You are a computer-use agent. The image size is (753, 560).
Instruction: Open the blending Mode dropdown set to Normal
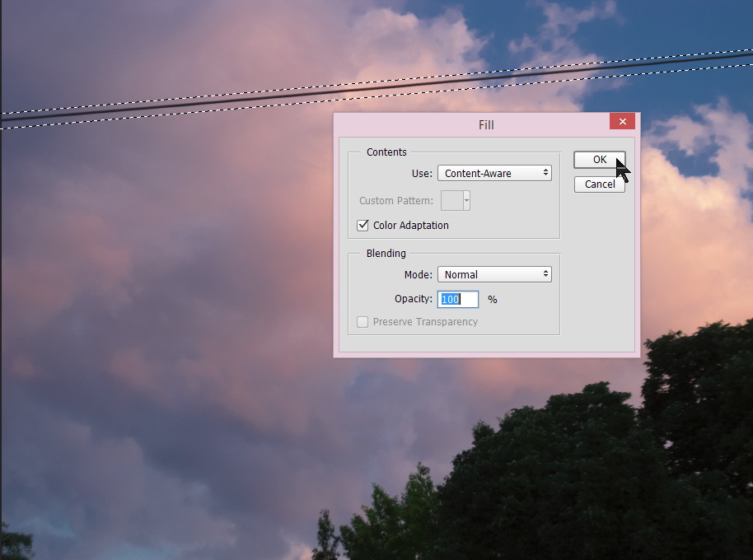[x=494, y=274]
